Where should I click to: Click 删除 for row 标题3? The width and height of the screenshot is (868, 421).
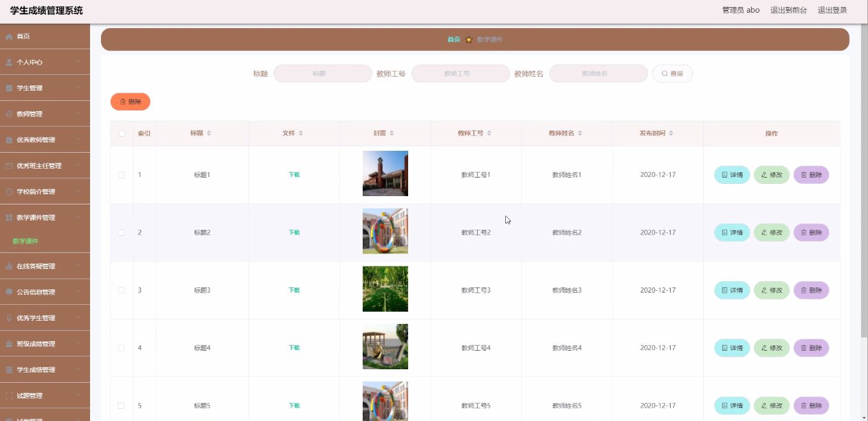(x=811, y=290)
